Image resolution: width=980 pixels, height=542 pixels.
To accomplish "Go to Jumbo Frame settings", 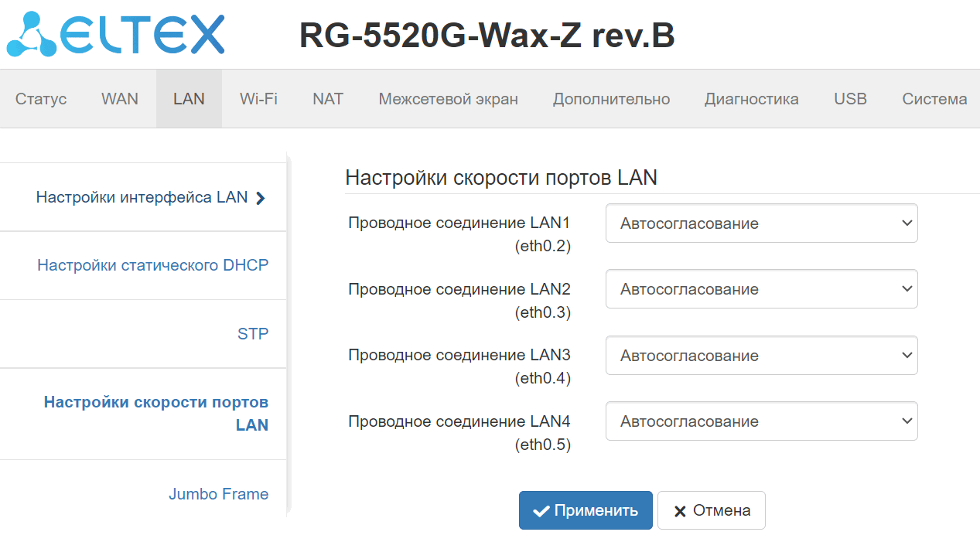I will click(219, 494).
